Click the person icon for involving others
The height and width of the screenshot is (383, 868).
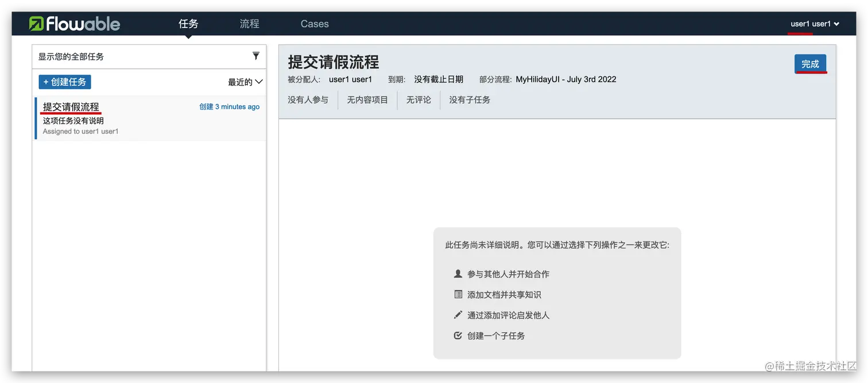point(458,273)
